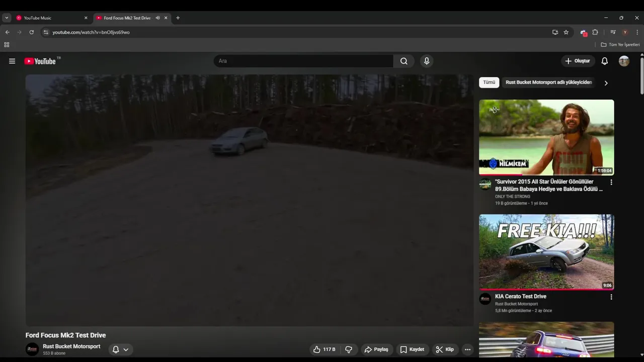Click the 553 B abone subscriber count

point(54,353)
